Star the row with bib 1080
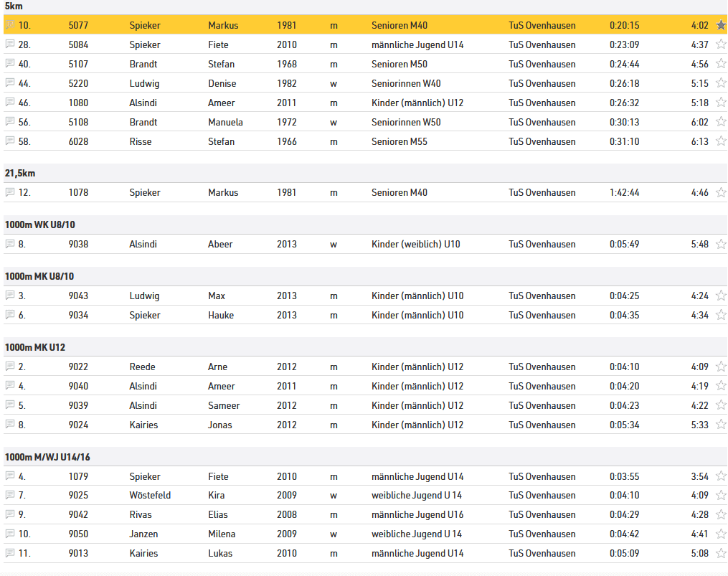This screenshot has height=576, width=728. point(721,102)
